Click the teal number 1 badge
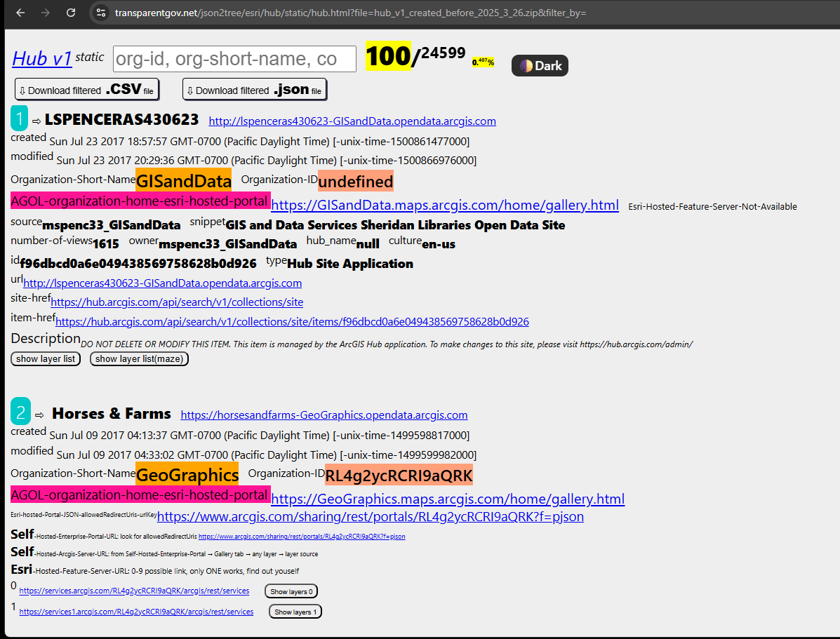The height and width of the screenshot is (639, 840). [19, 119]
